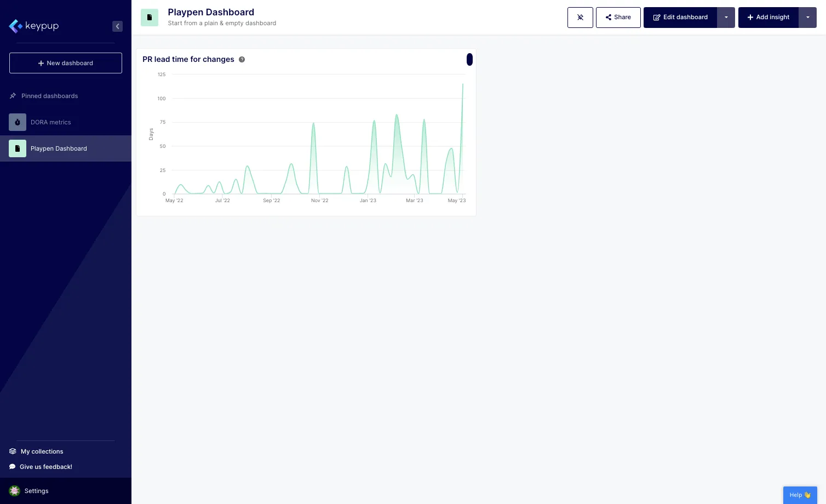This screenshot has height=504, width=826.
Task: Open My collections via its stack icon
Action: (x=13, y=451)
